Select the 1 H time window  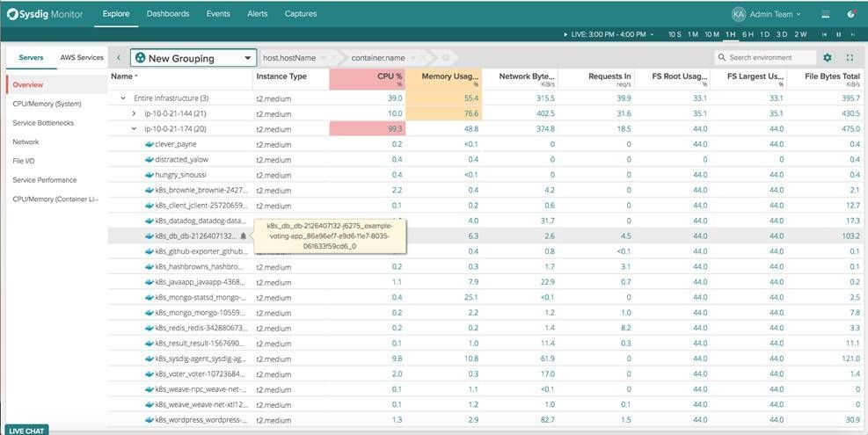click(x=730, y=34)
